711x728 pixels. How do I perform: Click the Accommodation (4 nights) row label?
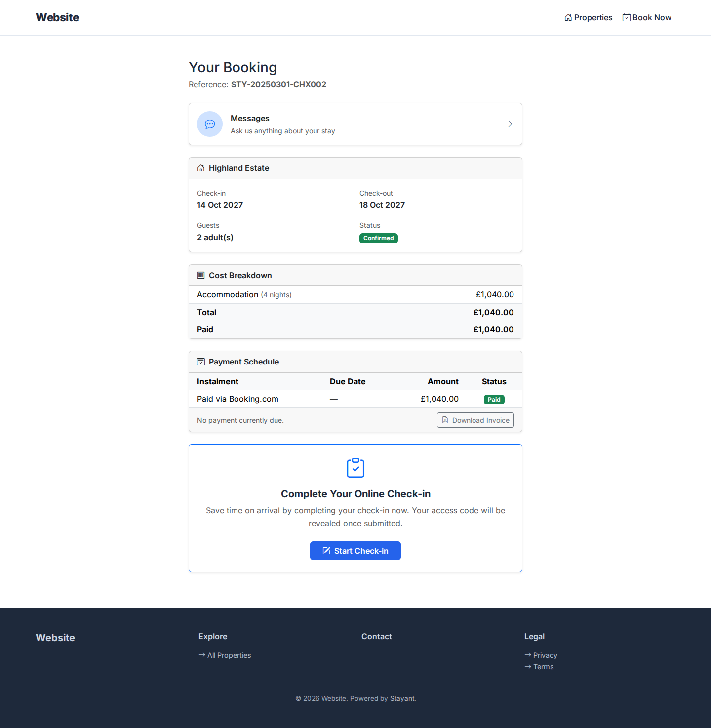tap(244, 294)
